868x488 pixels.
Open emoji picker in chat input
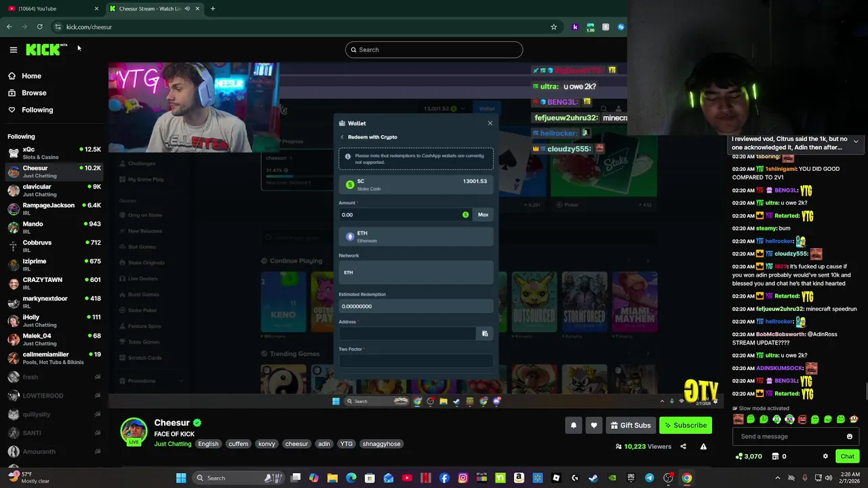(x=850, y=436)
